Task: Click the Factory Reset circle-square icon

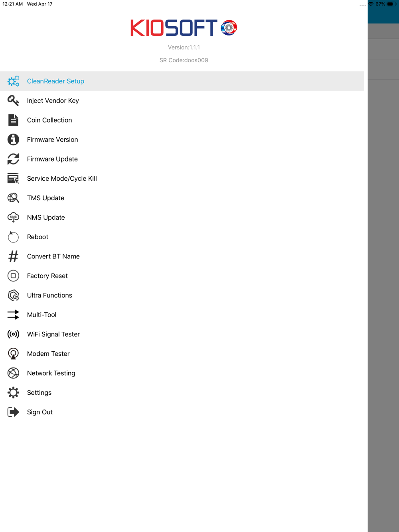Action: (x=13, y=276)
